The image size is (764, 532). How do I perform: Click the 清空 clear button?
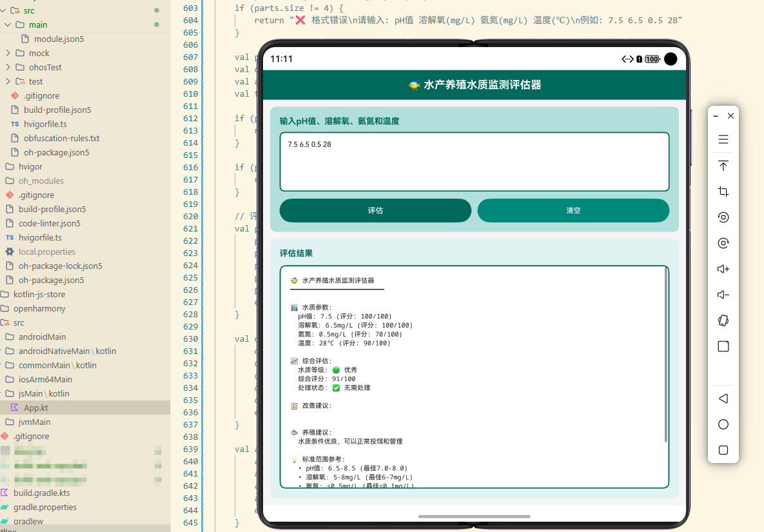click(573, 210)
